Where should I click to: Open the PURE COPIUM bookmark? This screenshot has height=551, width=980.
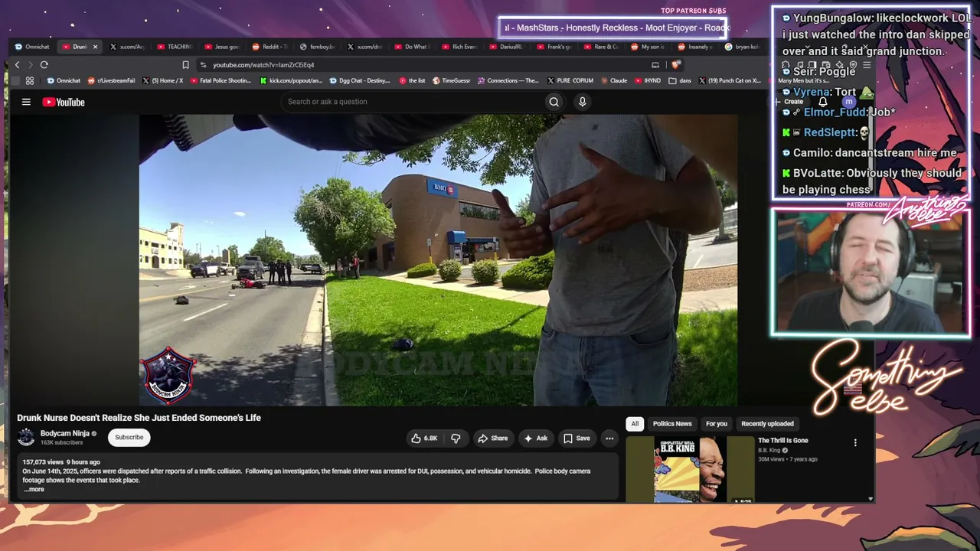pyautogui.click(x=570, y=80)
